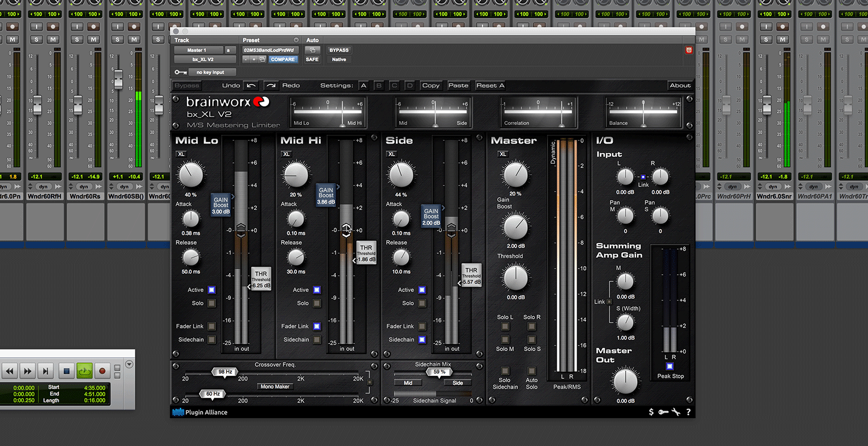Click the dollar sign store icon
Image resolution: width=868 pixels, height=446 pixels.
(x=651, y=412)
